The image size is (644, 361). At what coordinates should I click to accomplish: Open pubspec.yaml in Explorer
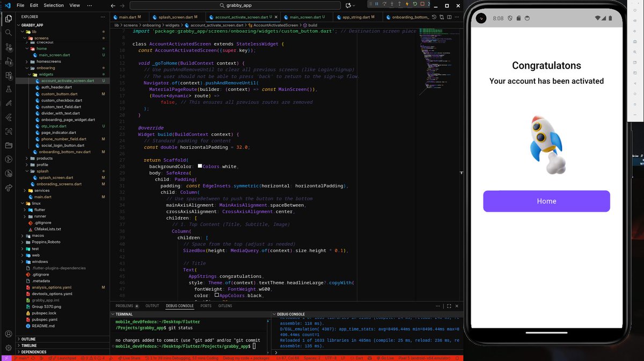[x=44, y=319]
